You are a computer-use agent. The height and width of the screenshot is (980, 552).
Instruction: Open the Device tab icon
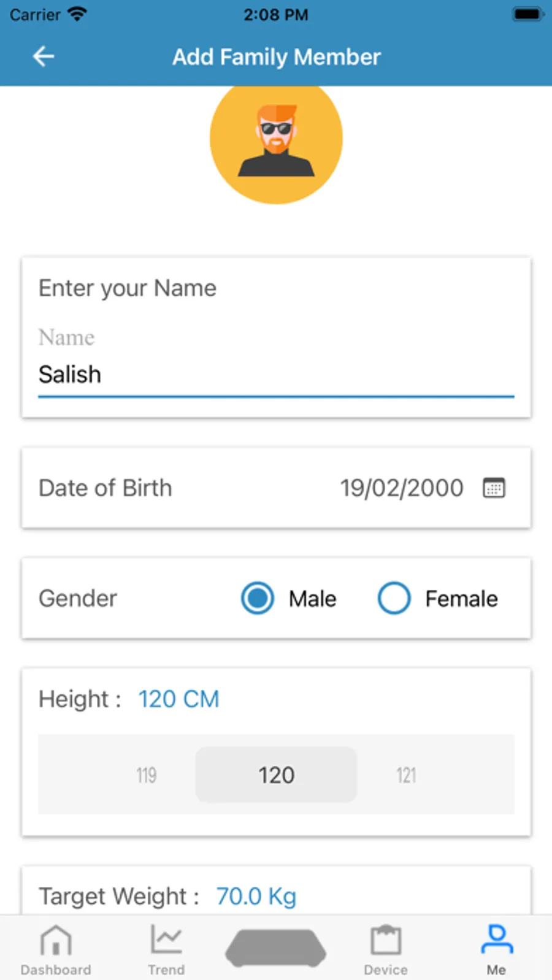coord(386,940)
